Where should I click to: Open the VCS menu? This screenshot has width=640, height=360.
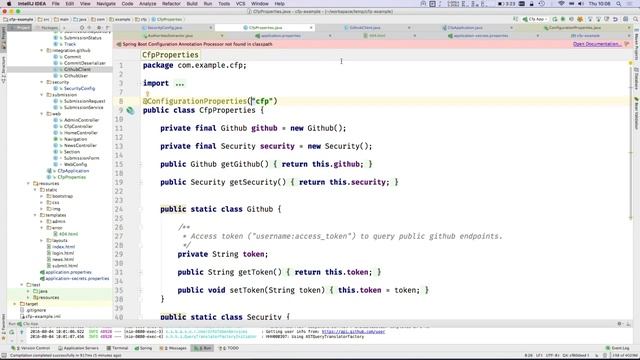click(x=240, y=4)
